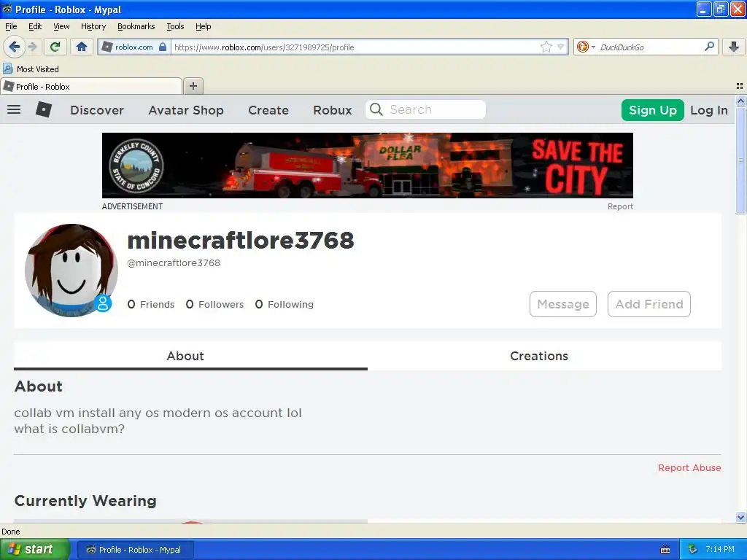Click the scrollbar up arrow
Viewport: 747px width, 560px height.
(740, 101)
